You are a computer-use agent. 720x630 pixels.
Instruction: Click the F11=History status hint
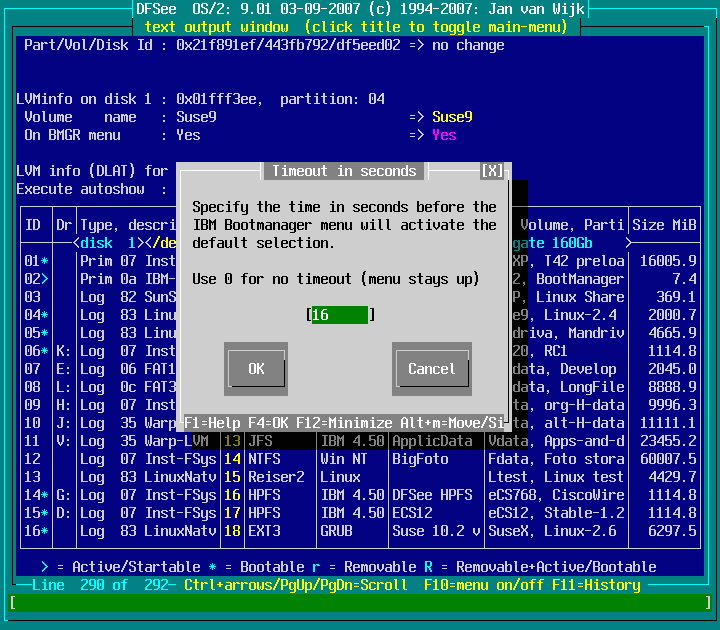[x=596, y=585]
